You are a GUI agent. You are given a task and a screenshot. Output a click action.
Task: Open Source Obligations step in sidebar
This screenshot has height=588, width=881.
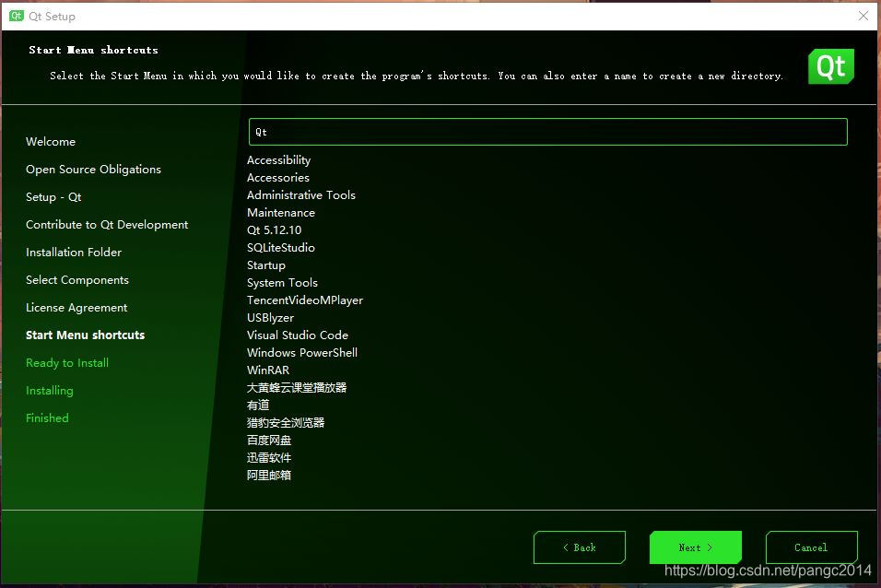pos(93,170)
